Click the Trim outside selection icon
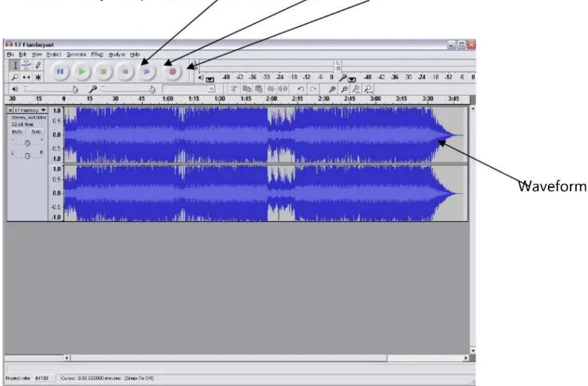The width and height of the screenshot is (588, 386). (x=270, y=89)
